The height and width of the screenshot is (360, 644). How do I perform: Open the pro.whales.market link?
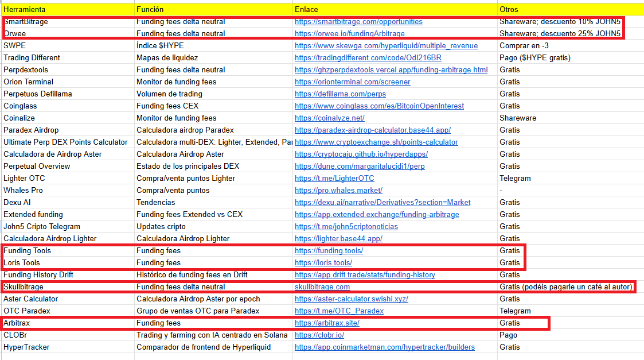pyautogui.click(x=338, y=191)
